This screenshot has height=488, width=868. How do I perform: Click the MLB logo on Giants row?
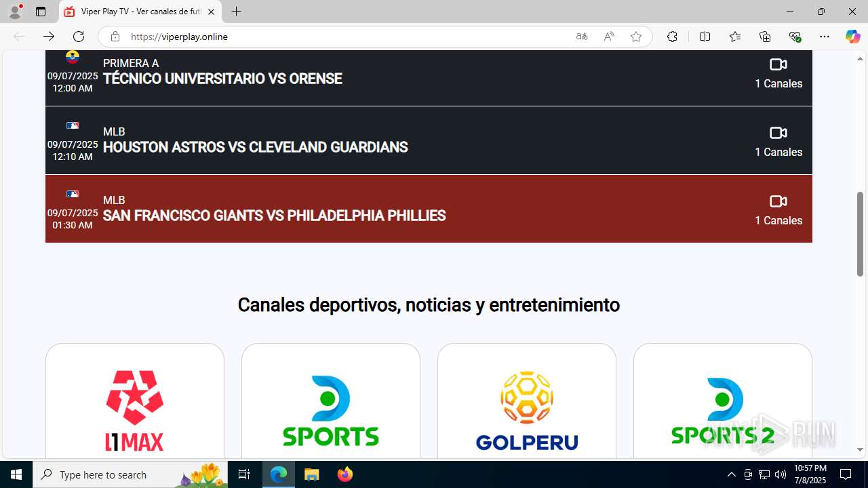click(73, 194)
